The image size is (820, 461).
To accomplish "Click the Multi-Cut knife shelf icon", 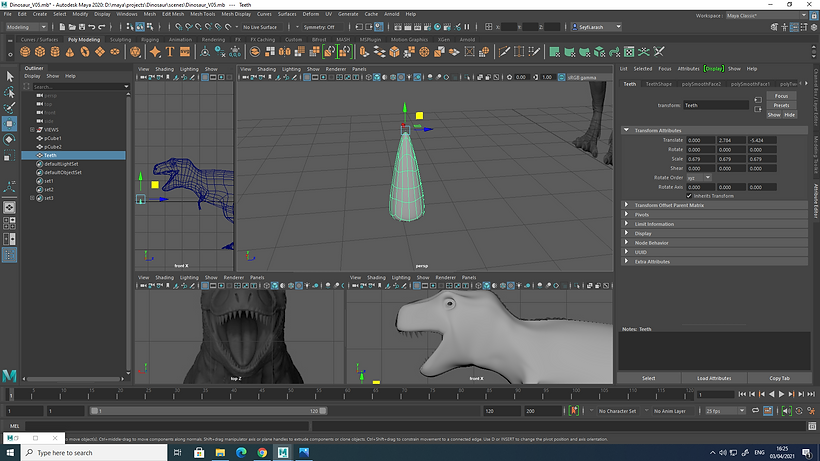I will pyautogui.click(x=504, y=52).
